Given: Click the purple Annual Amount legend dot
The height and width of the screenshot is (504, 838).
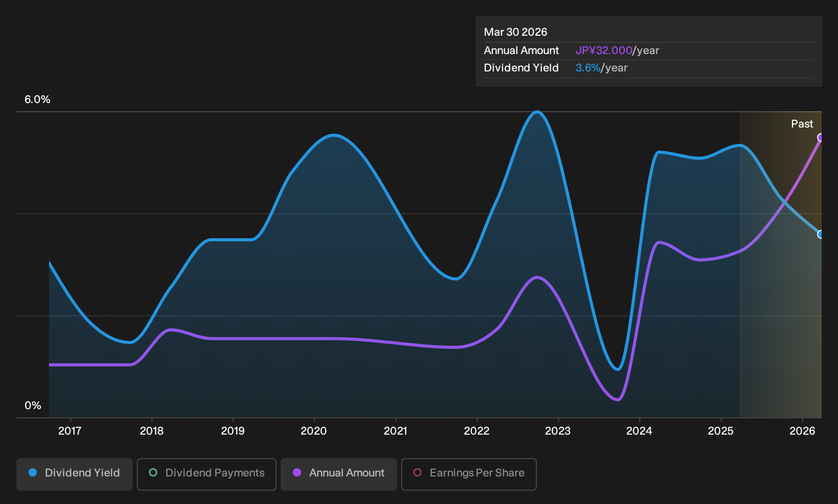Looking at the screenshot, I should [x=297, y=473].
